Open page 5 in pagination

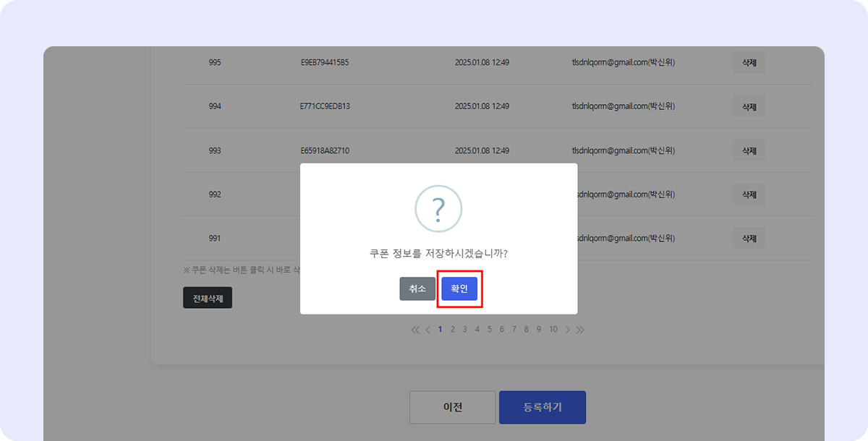pyautogui.click(x=490, y=330)
